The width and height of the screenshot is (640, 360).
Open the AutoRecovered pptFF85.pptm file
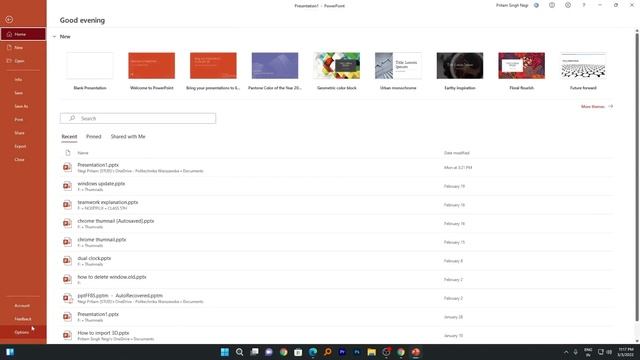click(337, 298)
